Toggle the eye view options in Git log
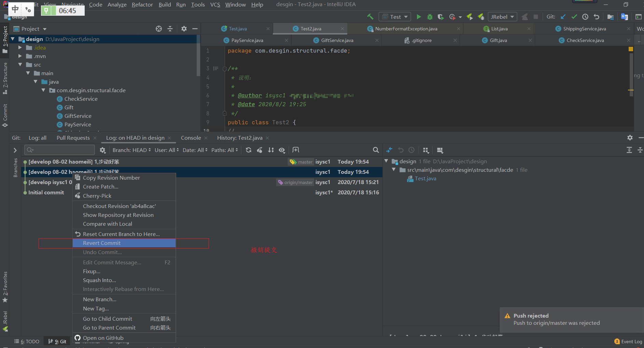The height and width of the screenshot is (348, 644). tap(282, 150)
